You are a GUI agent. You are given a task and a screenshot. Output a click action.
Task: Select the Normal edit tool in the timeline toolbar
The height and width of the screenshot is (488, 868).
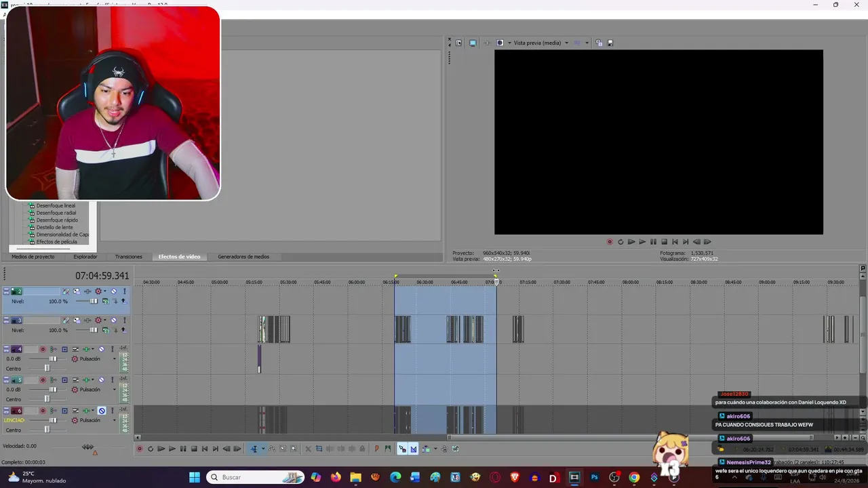(254, 449)
